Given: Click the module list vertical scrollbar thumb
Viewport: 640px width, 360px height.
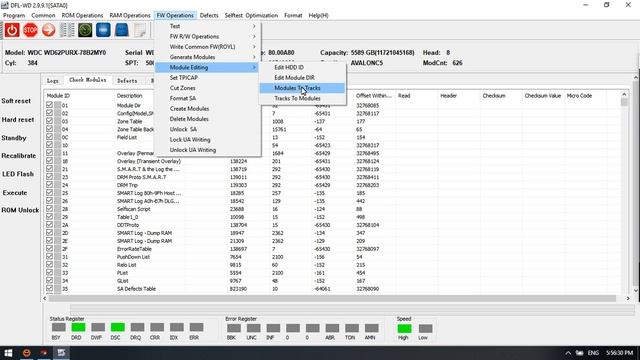Looking at the screenshot, I should point(624,102).
